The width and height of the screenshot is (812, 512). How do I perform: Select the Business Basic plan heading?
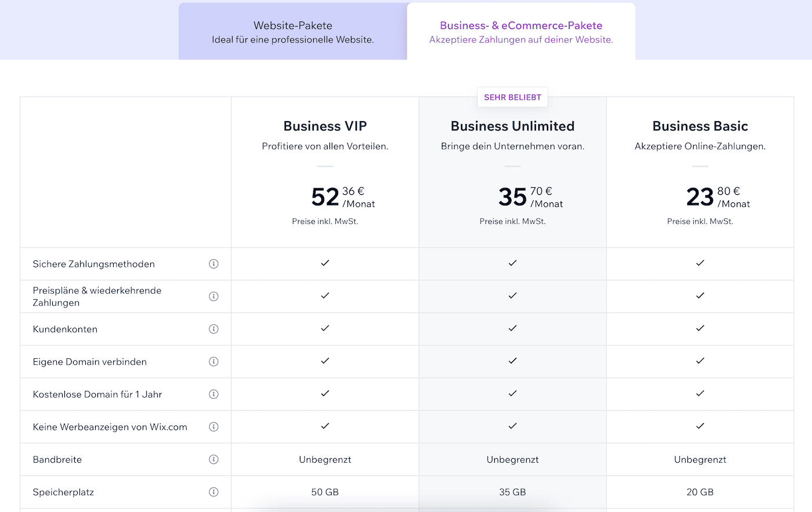pos(700,126)
